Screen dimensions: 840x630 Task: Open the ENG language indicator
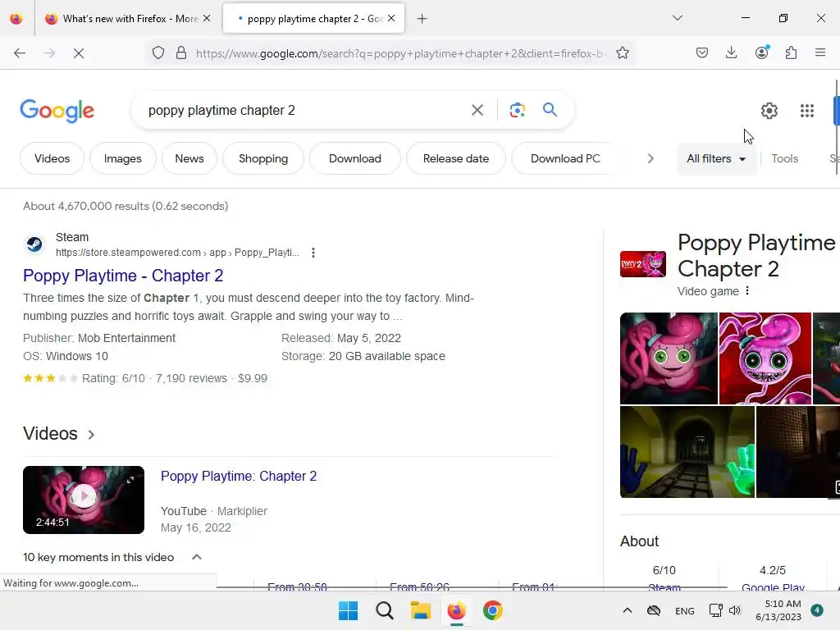pyautogui.click(x=685, y=610)
